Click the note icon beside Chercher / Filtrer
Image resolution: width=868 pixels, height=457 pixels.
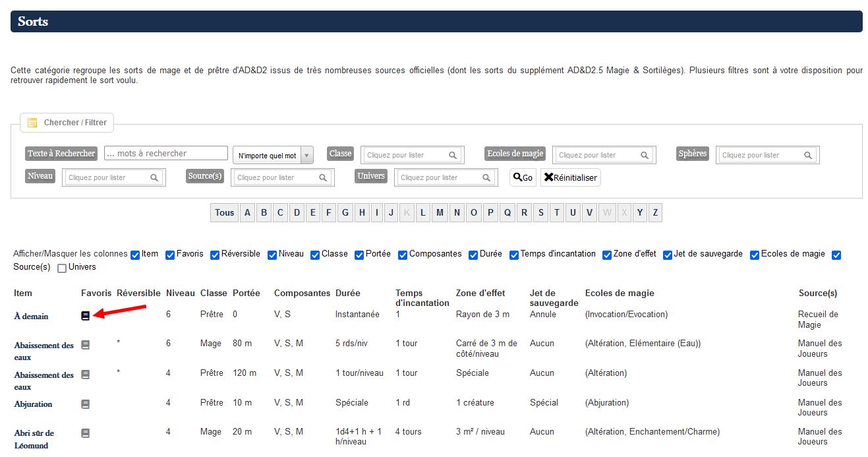32,123
